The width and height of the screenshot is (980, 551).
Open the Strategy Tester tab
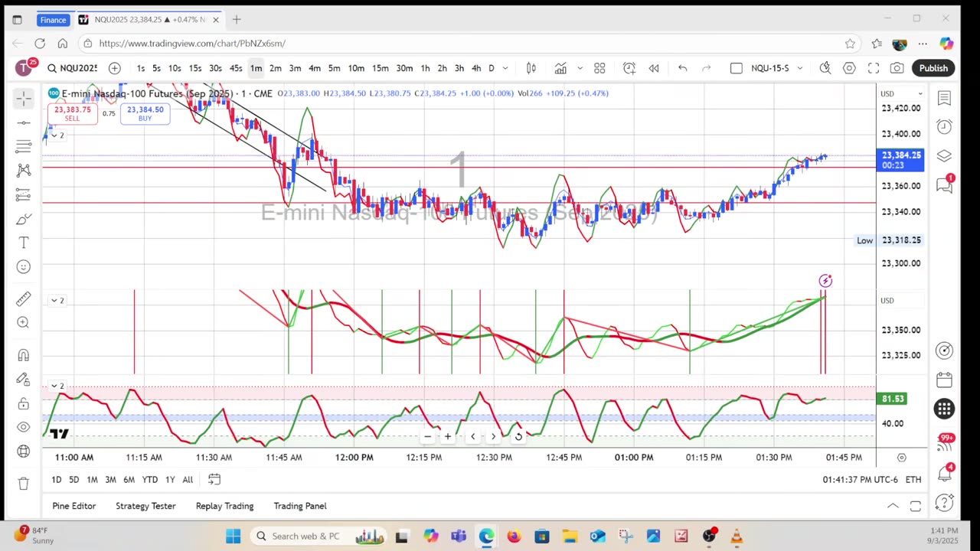145,506
